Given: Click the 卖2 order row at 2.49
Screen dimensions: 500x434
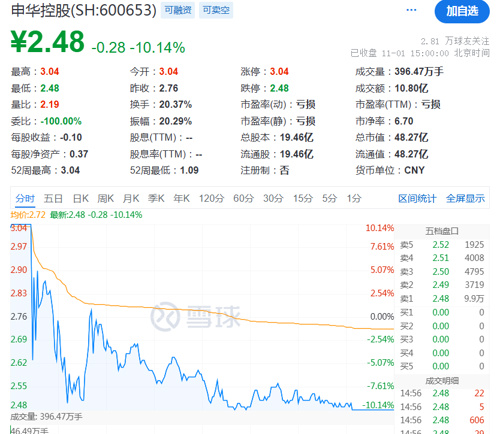Looking at the screenshot, I should click(x=442, y=285).
